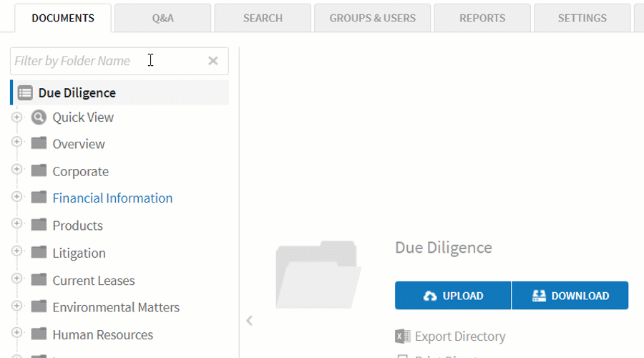Switch to the Q&A tab
The height and width of the screenshot is (358, 644).
click(162, 18)
